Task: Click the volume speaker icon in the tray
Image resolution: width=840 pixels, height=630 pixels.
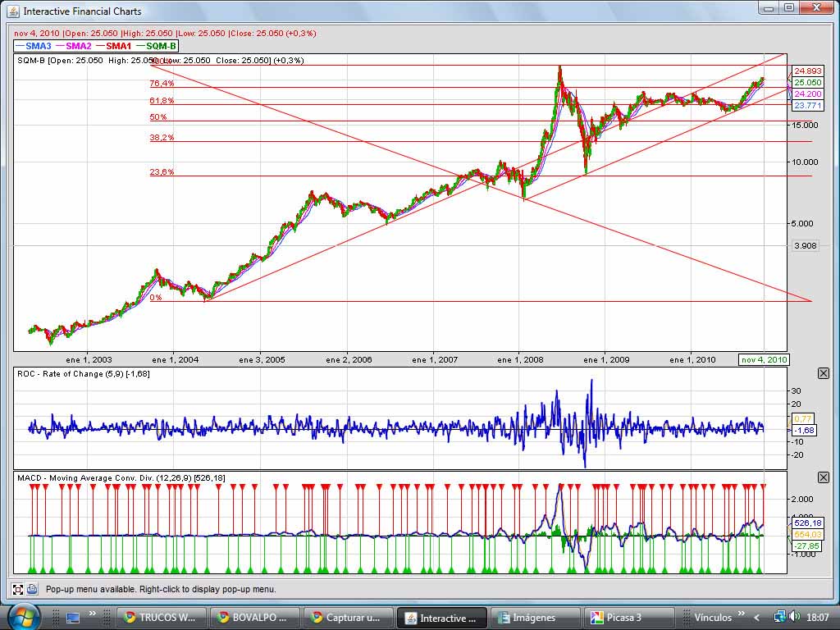Action: [x=794, y=617]
